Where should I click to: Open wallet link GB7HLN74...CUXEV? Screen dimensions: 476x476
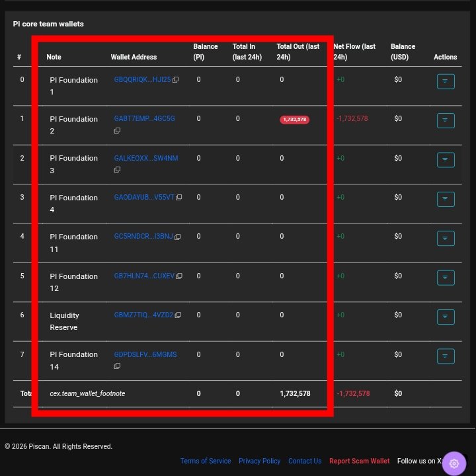[144, 276]
